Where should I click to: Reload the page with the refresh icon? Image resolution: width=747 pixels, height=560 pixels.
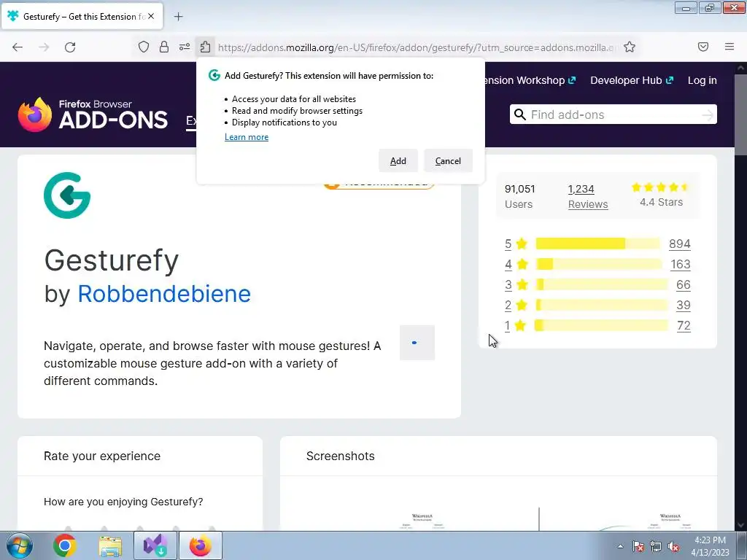(70, 47)
